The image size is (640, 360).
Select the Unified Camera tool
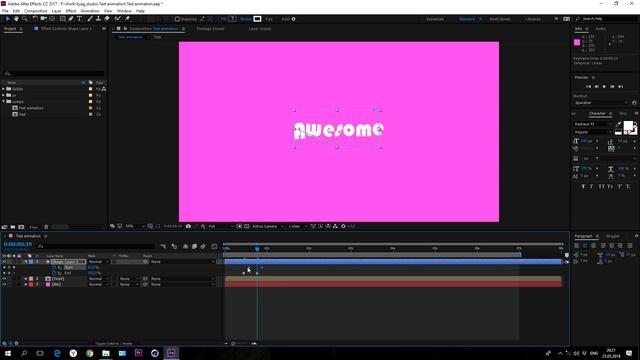point(43,19)
